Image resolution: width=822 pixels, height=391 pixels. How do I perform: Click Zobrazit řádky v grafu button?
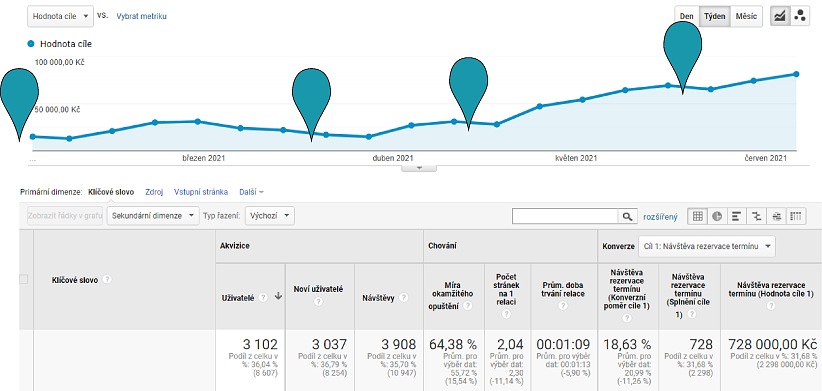click(x=65, y=215)
